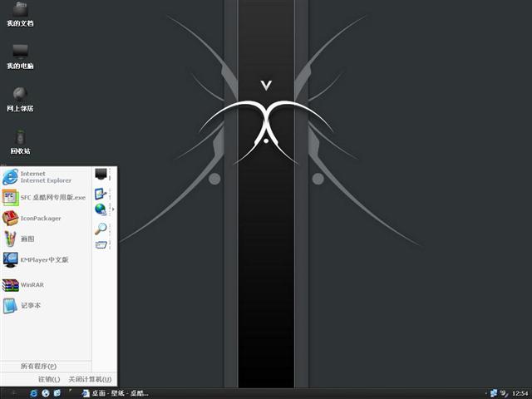532x399 pixels.
Task: Open 我的文档 desktop icon
Action: coord(20,15)
